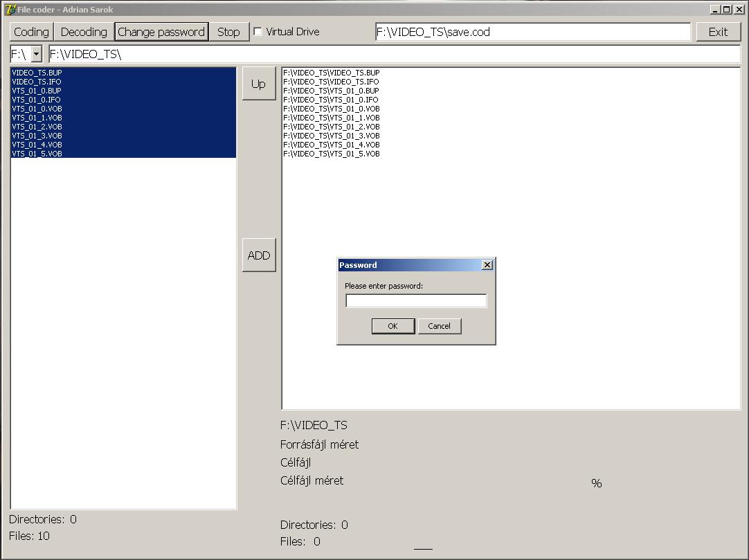Cancel the Password dialog
This screenshot has width=749, height=560.
(440, 326)
